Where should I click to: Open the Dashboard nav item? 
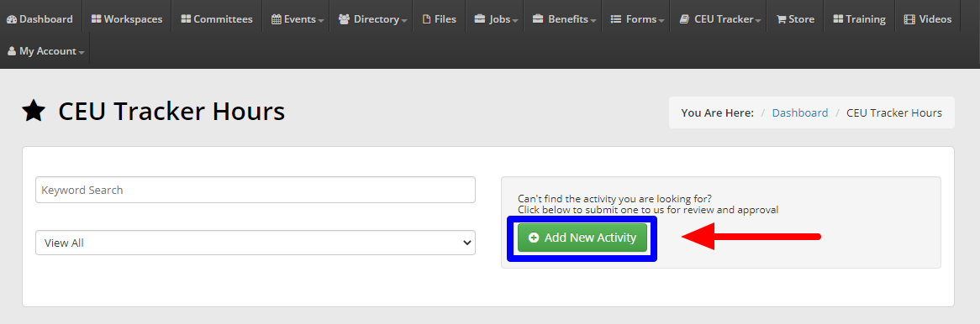click(40, 19)
